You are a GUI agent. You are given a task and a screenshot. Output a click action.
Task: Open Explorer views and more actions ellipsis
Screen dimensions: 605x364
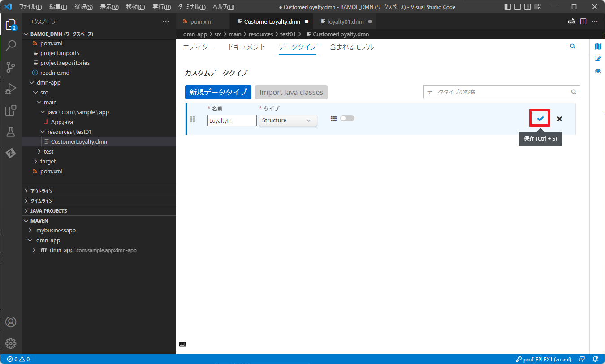[166, 21]
